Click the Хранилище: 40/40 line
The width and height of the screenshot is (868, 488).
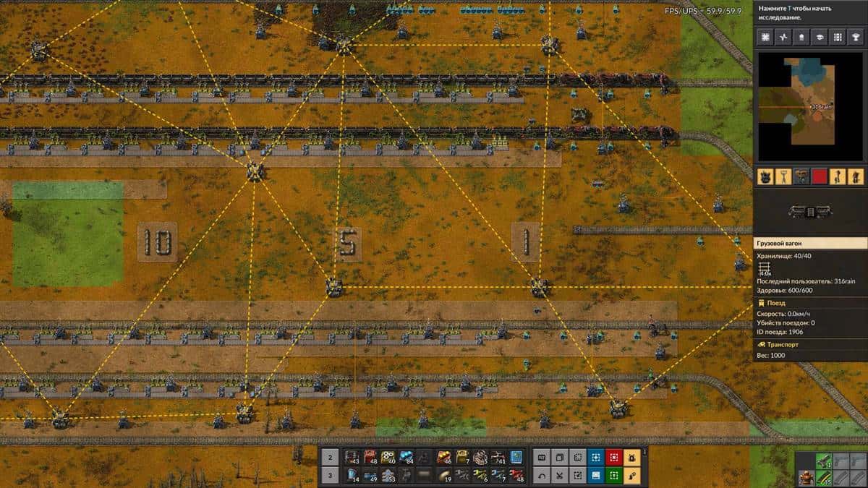[784, 256]
